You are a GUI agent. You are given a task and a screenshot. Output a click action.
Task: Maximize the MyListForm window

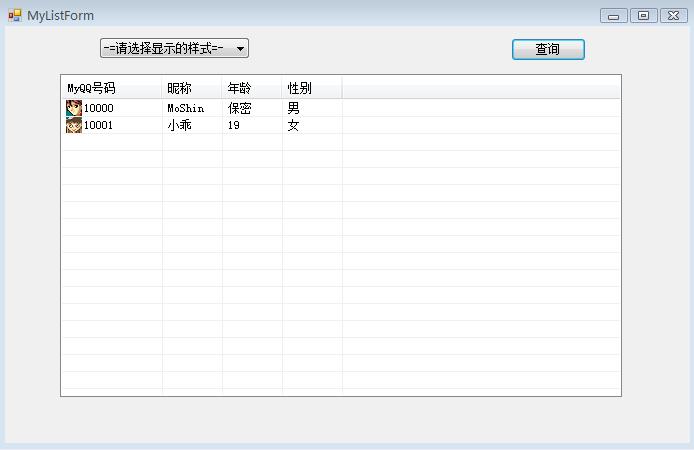[x=644, y=16]
